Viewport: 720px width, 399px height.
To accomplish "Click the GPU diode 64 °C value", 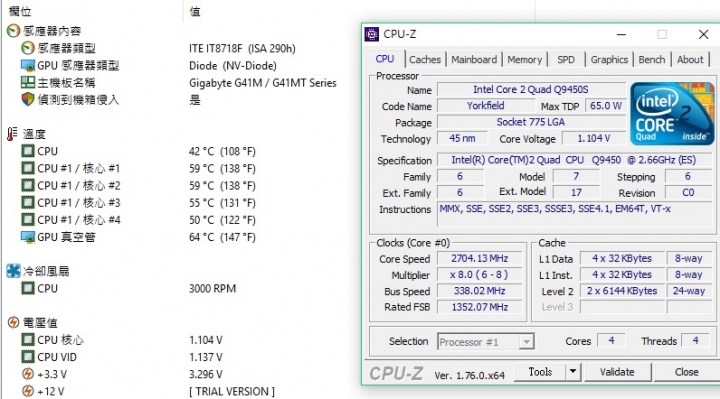I will coord(222,237).
